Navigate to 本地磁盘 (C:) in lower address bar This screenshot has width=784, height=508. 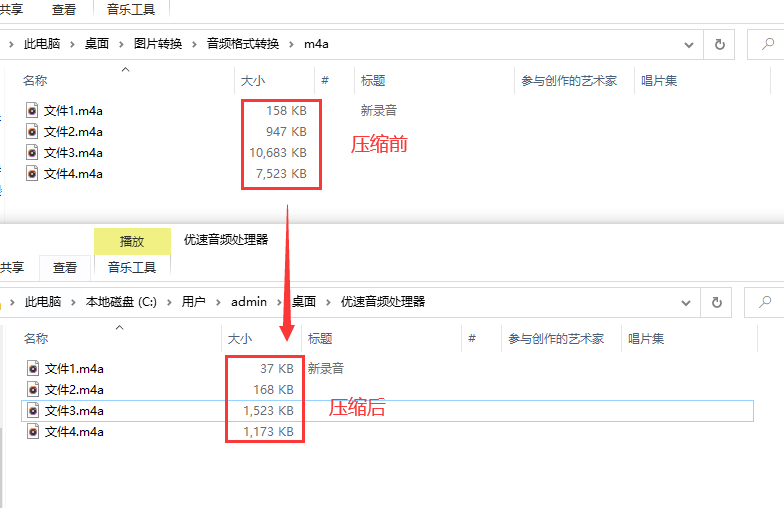tap(121, 302)
